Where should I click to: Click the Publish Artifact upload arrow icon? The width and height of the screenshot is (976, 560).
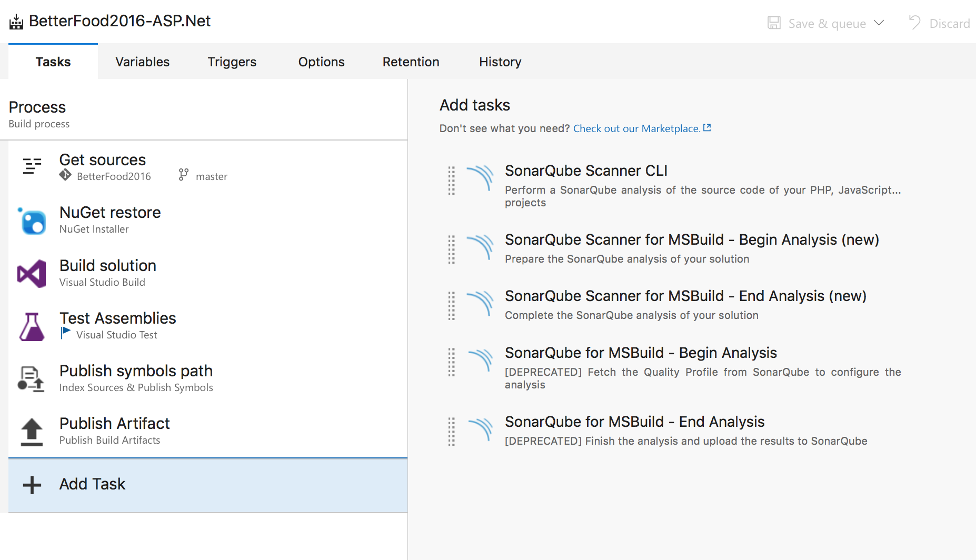[32, 432]
